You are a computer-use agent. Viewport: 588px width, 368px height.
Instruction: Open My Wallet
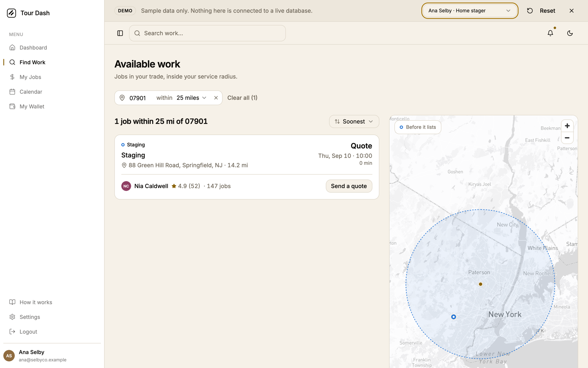pos(32,106)
